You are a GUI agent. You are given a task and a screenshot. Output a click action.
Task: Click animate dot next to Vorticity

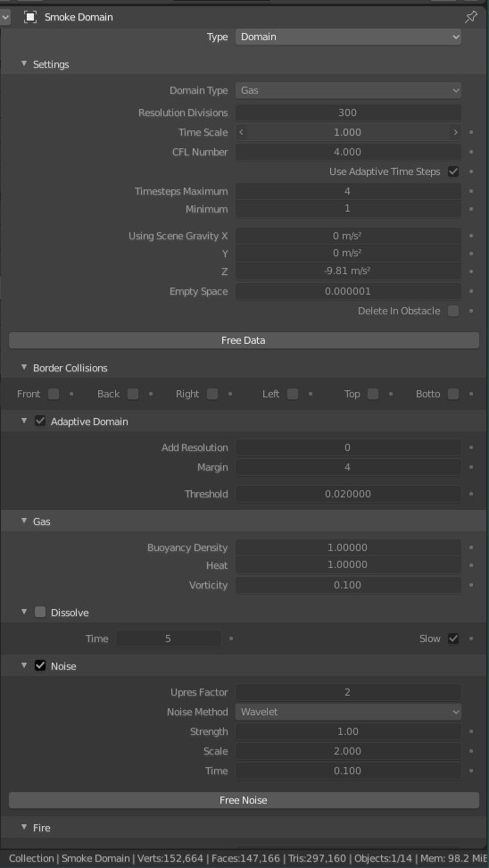(471, 585)
